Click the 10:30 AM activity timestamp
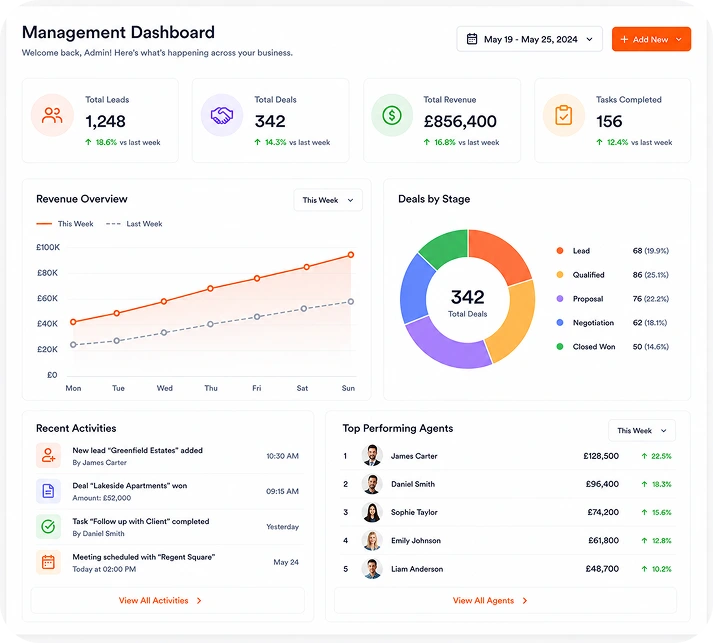713x643 pixels. (x=282, y=456)
